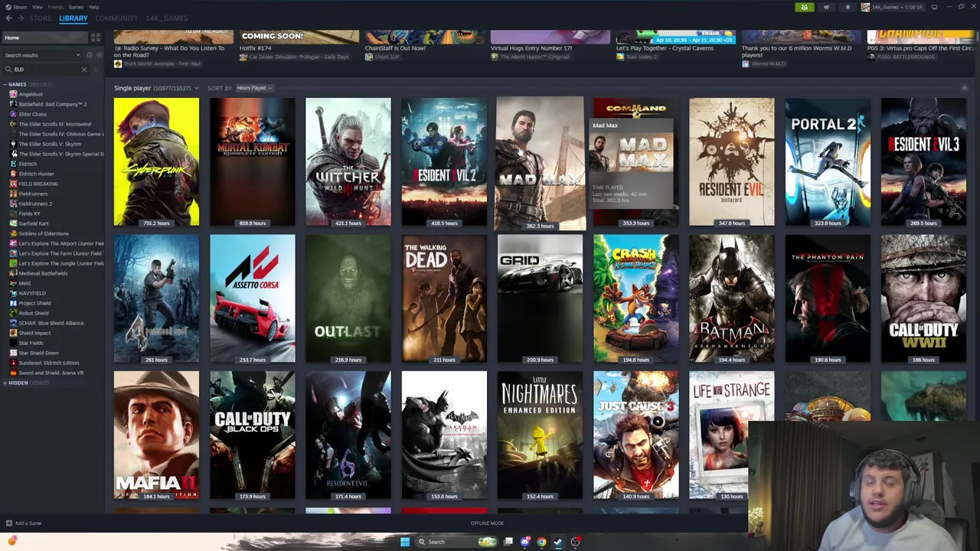The image size is (980, 551).
Task: Select Robot Shield in the sidebar
Action: (x=33, y=313)
